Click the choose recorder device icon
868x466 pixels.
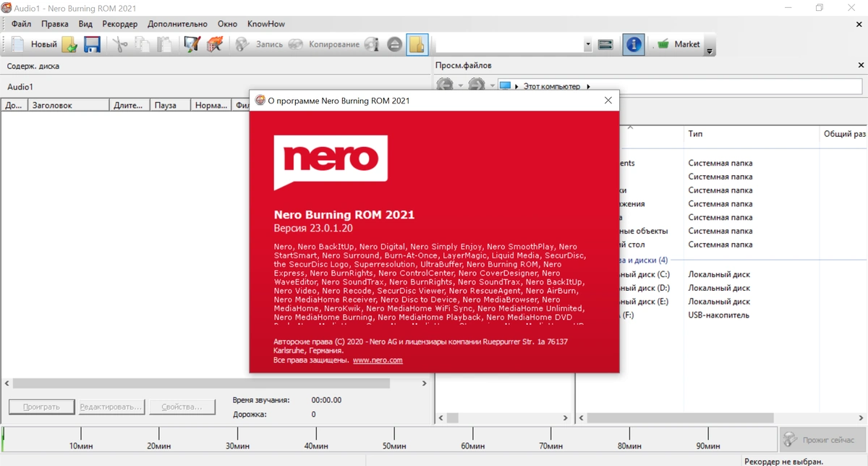(x=606, y=44)
